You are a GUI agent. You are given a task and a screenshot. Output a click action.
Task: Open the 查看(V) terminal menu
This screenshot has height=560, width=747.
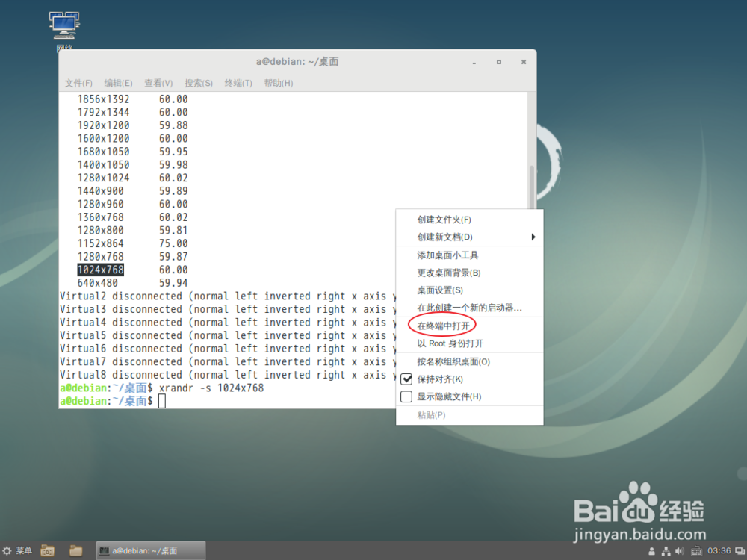pos(158,84)
